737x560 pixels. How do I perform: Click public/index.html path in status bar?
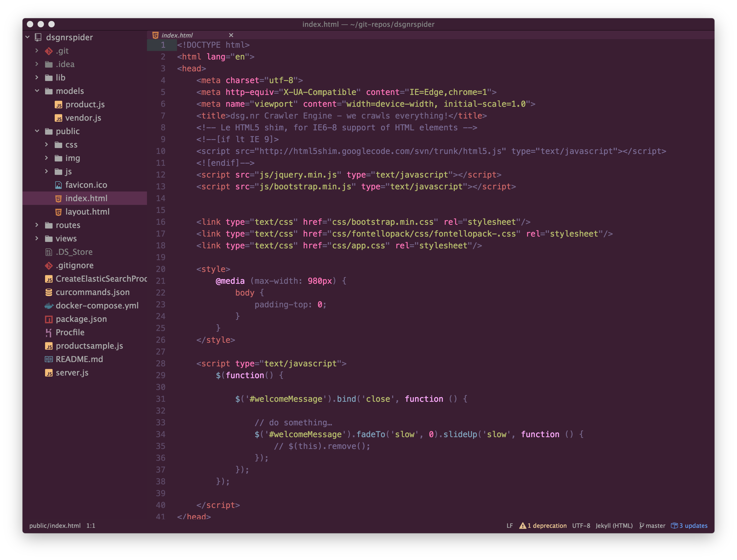tap(55, 525)
